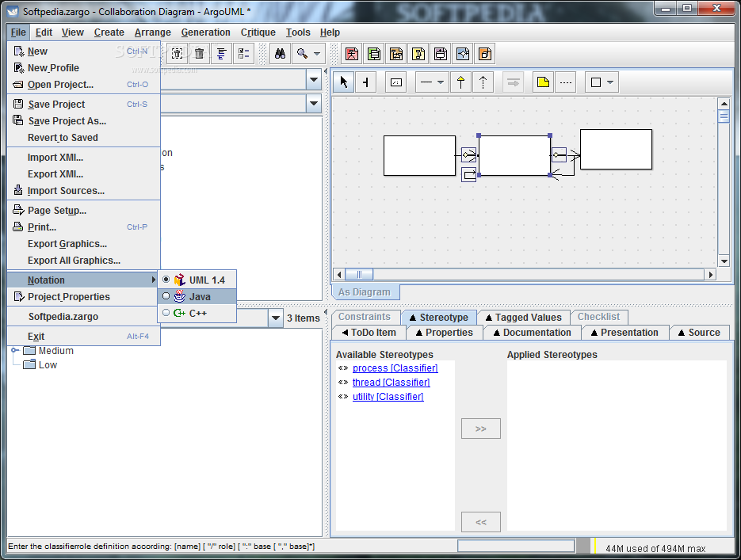Open the explorer perspective combo box arrow
The height and width of the screenshot is (560, 741).
tap(314, 79)
